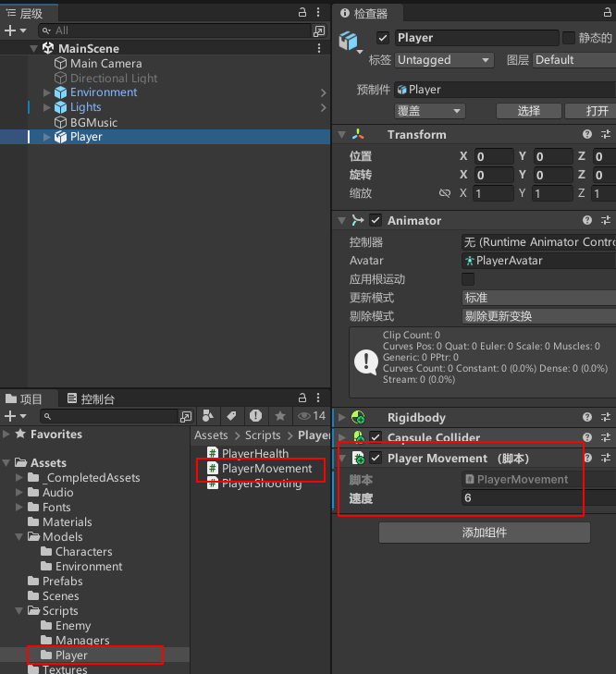This screenshot has height=674, width=616.
Task: Open the Default layer dropdown
Action: coord(574,60)
